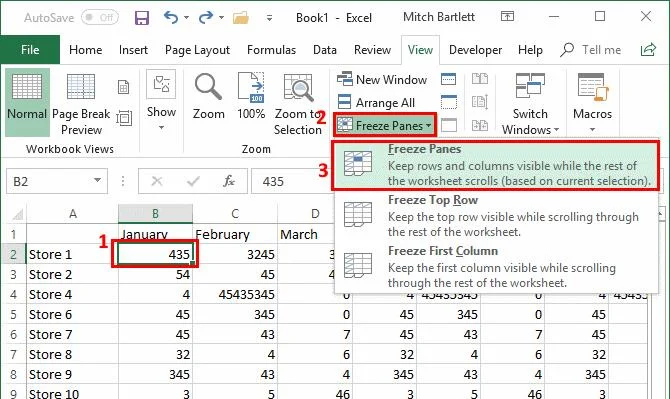Click the Unhide window icon
This screenshot has height=399, width=670.
[448, 125]
